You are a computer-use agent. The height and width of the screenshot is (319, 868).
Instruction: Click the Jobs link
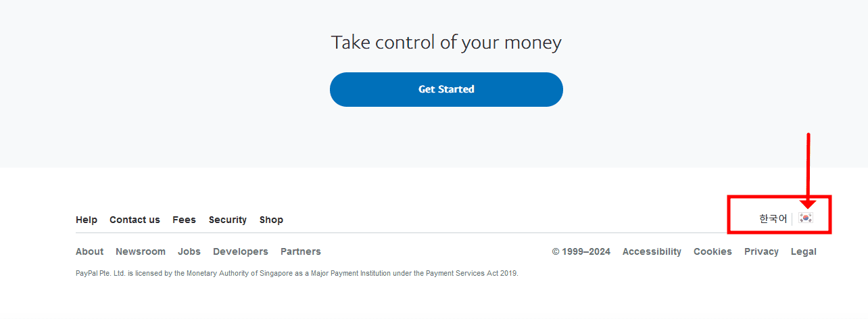pyautogui.click(x=189, y=251)
